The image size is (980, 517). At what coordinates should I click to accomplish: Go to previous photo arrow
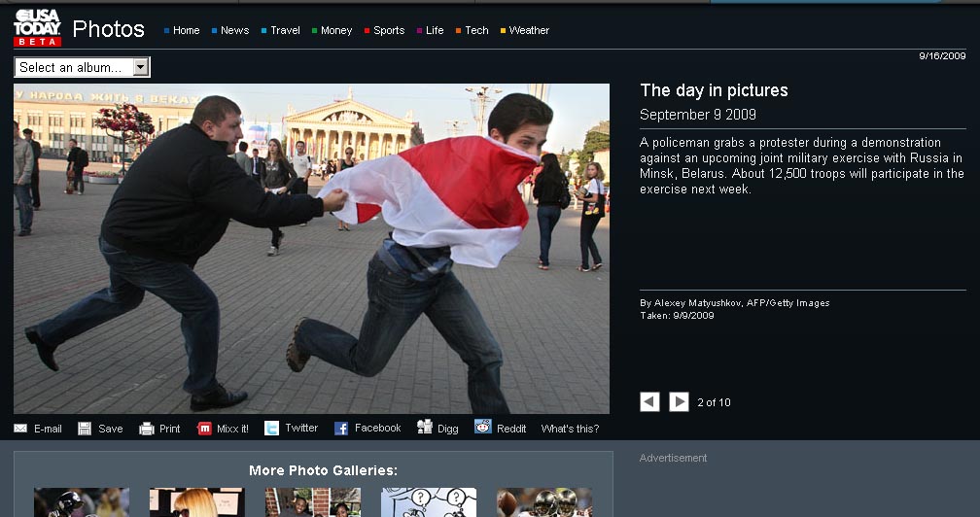[x=649, y=401]
